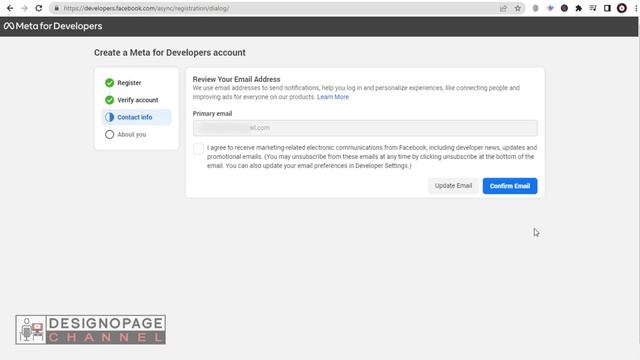Click the browser address bar URL
640x360 pixels.
click(146, 8)
